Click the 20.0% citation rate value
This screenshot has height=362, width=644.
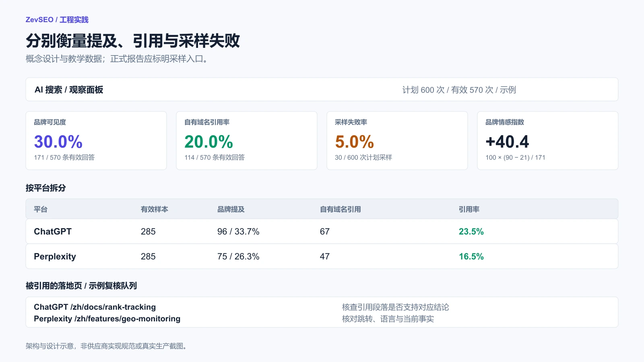[x=209, y=142]
